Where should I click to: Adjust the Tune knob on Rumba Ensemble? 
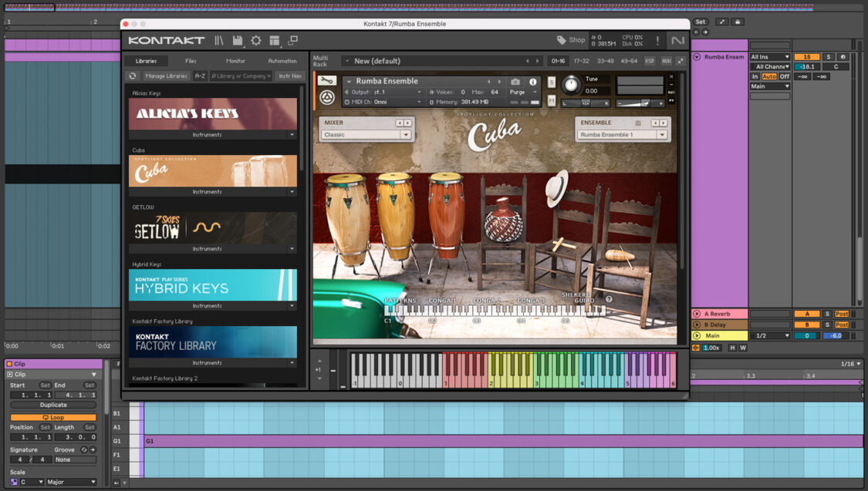point(572,85)
